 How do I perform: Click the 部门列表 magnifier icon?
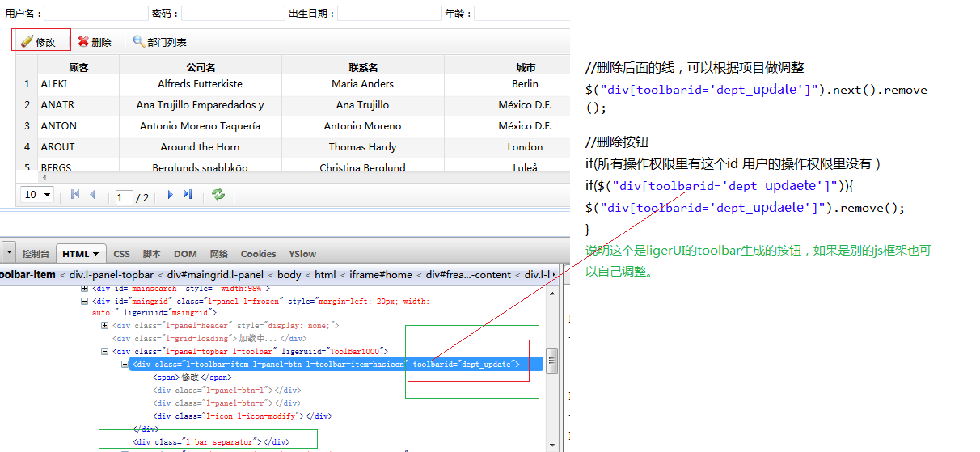pos(139,41)
